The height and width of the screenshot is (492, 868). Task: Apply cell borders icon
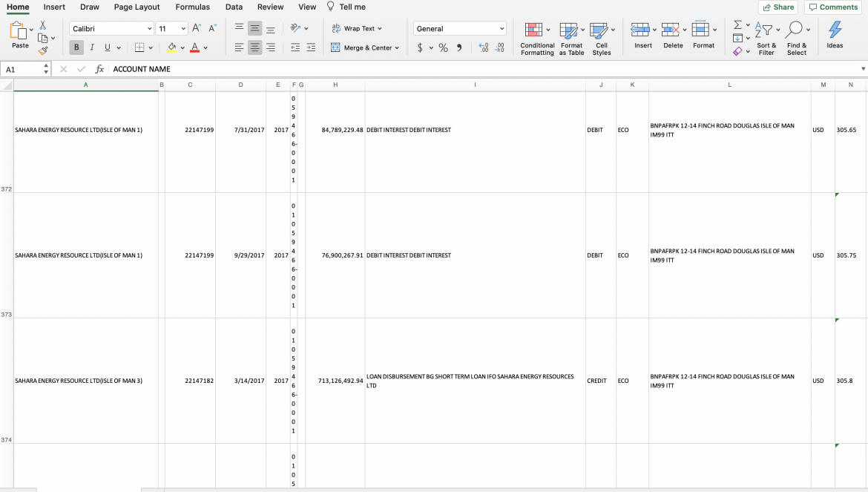(139, 47)
